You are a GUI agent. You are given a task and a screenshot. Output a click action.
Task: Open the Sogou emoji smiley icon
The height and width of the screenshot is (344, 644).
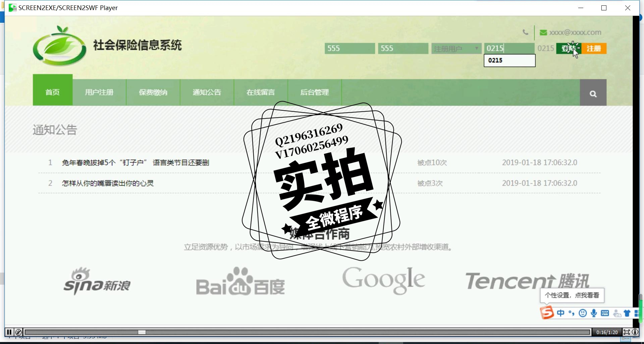click(583, 313)
